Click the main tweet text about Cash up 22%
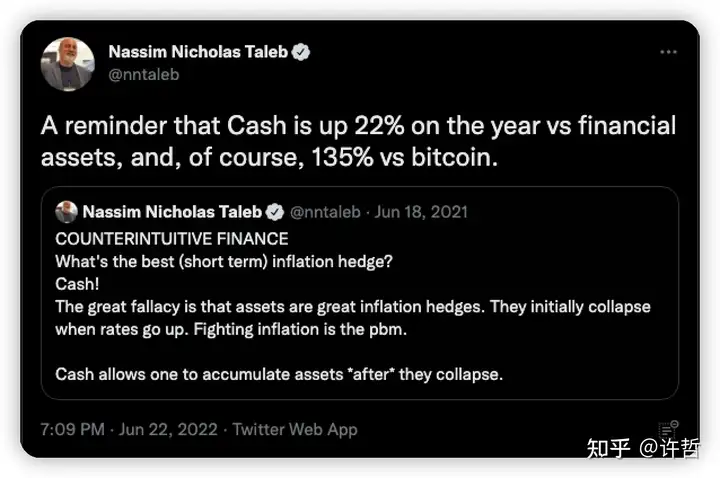 tap(358, 141)
